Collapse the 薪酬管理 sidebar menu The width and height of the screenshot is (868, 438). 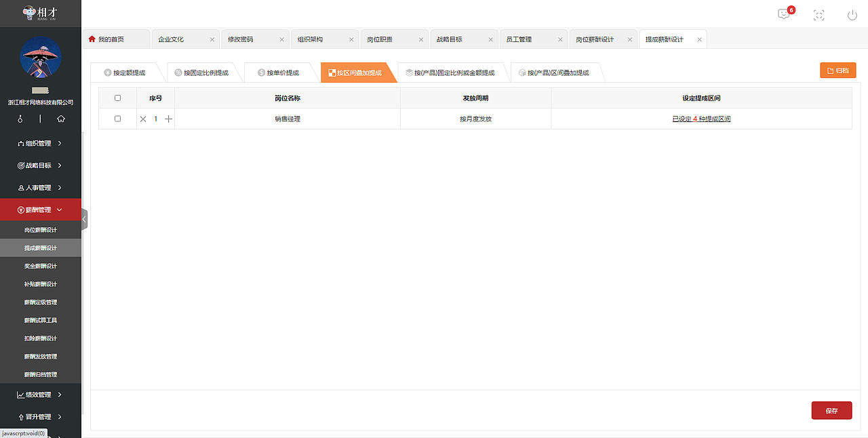[x=41, y=210]
